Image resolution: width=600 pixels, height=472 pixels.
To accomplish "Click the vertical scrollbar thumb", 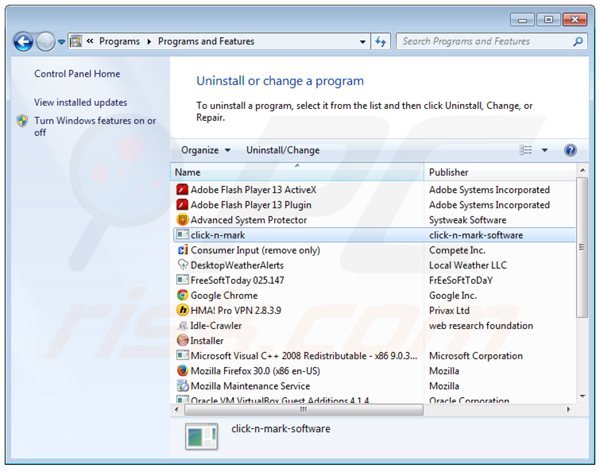I will [582, 247].
